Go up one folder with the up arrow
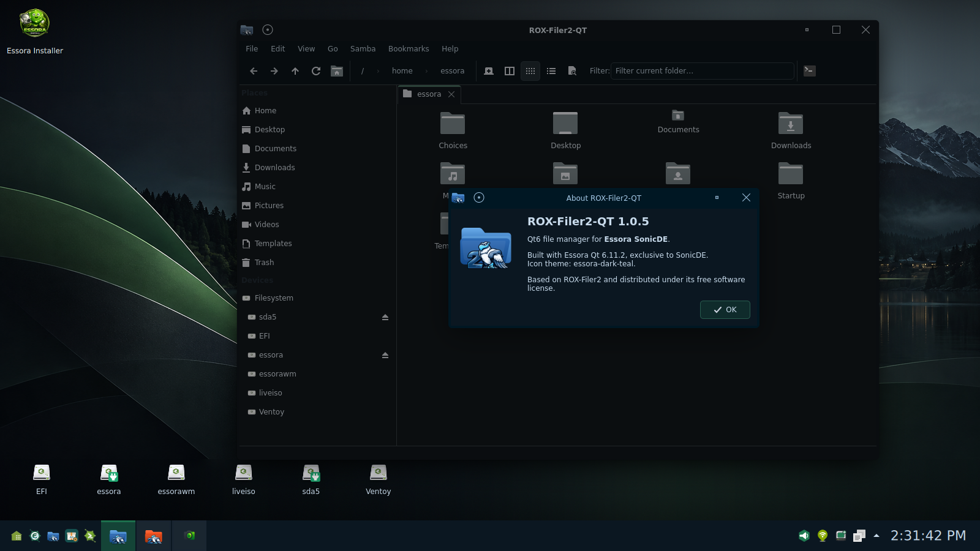 (x=295, y=71)
